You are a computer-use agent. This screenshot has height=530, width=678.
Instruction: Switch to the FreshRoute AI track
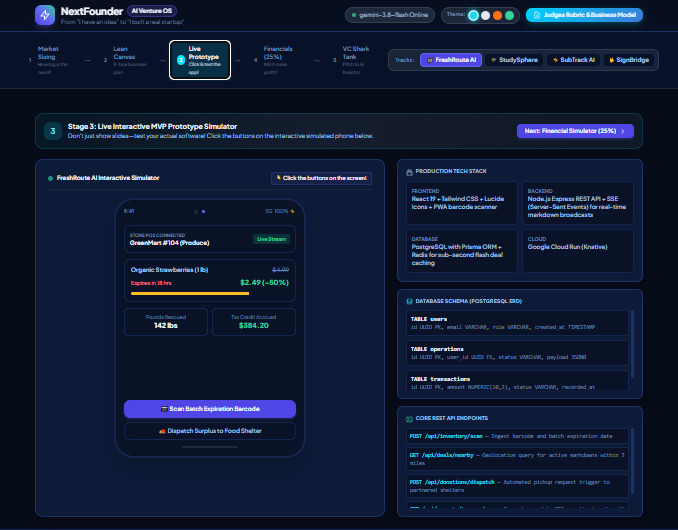click(x=451, y=60)
